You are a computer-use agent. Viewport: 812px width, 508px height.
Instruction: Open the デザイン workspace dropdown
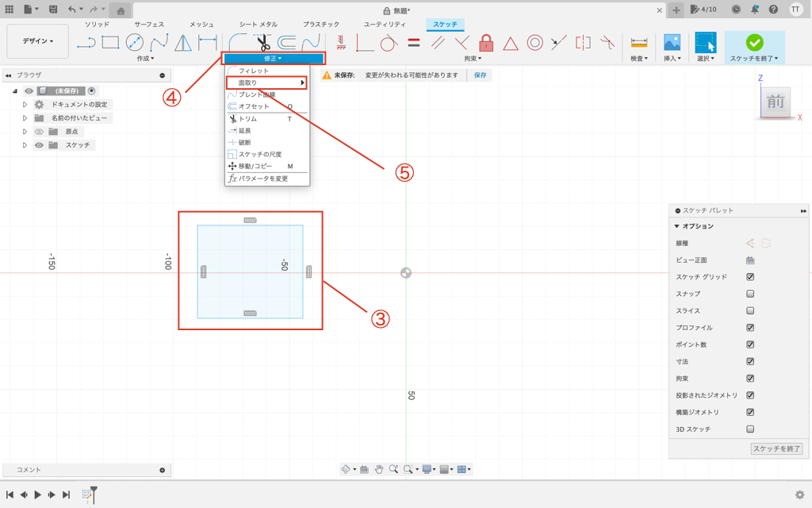(x=37, y=41)
